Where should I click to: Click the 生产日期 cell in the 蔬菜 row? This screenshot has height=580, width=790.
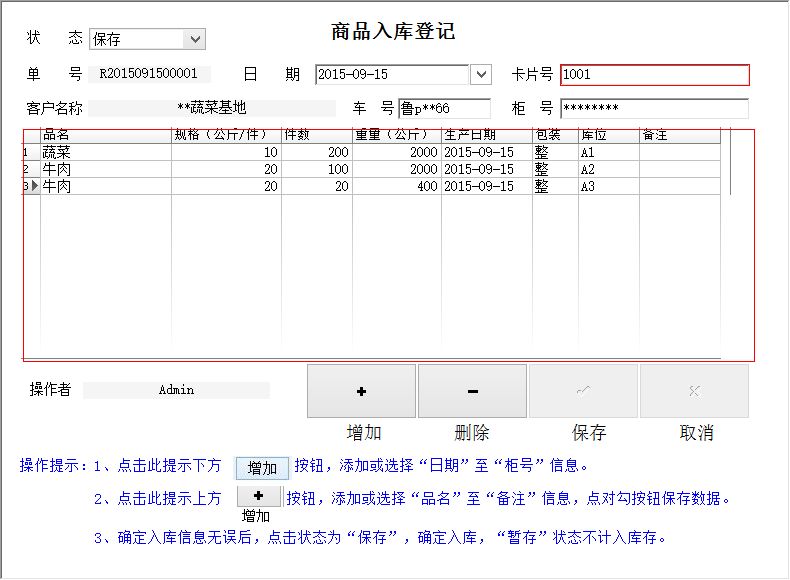pos(487,152)
